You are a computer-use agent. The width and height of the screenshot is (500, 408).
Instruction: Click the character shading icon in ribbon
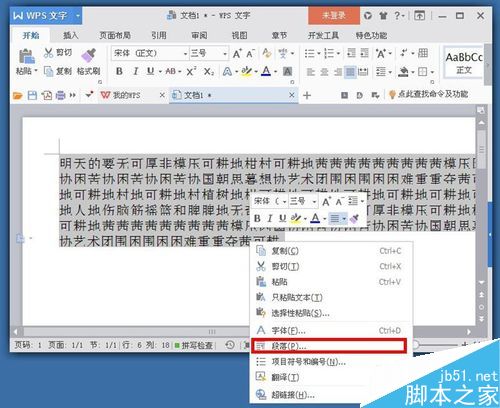287,71
